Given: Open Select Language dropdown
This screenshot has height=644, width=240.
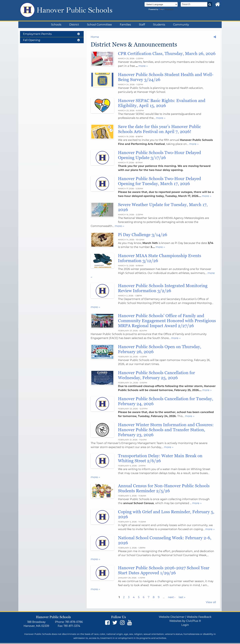Looking at the screenshot, I should [x=161, y=5].
